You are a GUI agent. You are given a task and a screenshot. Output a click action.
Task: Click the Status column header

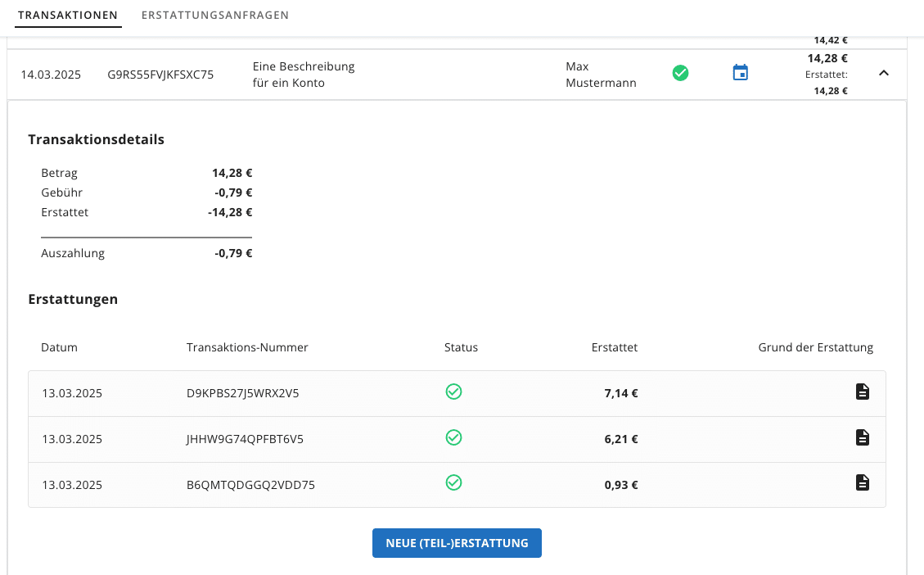coord(461,347)
